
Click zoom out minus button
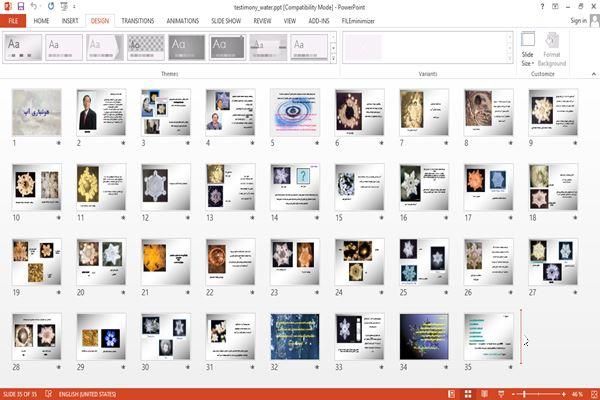(x=513, y=394)
